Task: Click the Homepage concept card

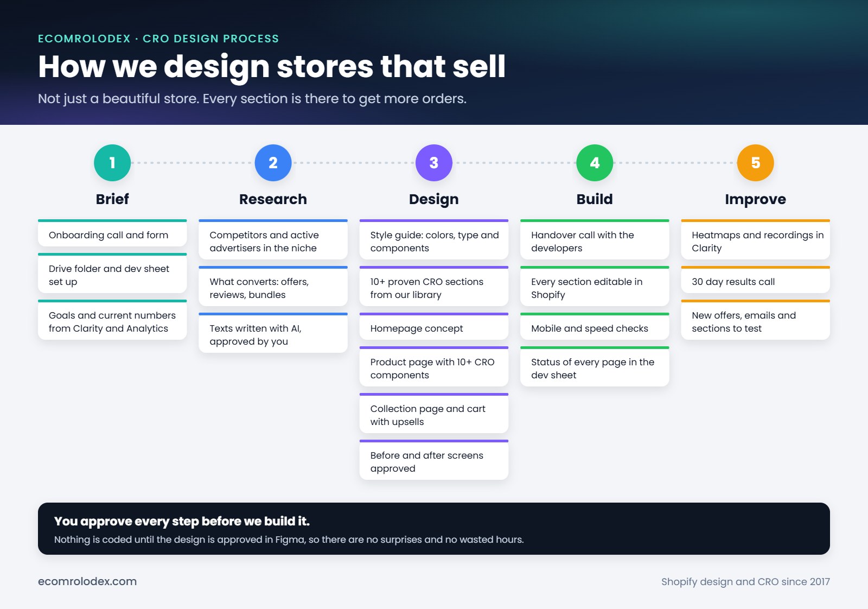Action: point(434,326)
